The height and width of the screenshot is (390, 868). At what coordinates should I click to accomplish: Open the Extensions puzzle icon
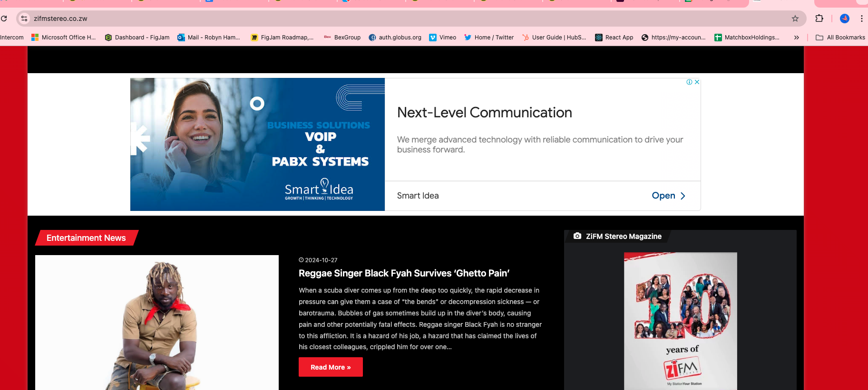point(819,19)
